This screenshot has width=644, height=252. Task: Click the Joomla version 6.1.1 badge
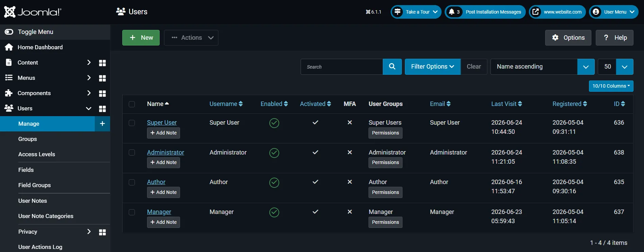[373, 12]
